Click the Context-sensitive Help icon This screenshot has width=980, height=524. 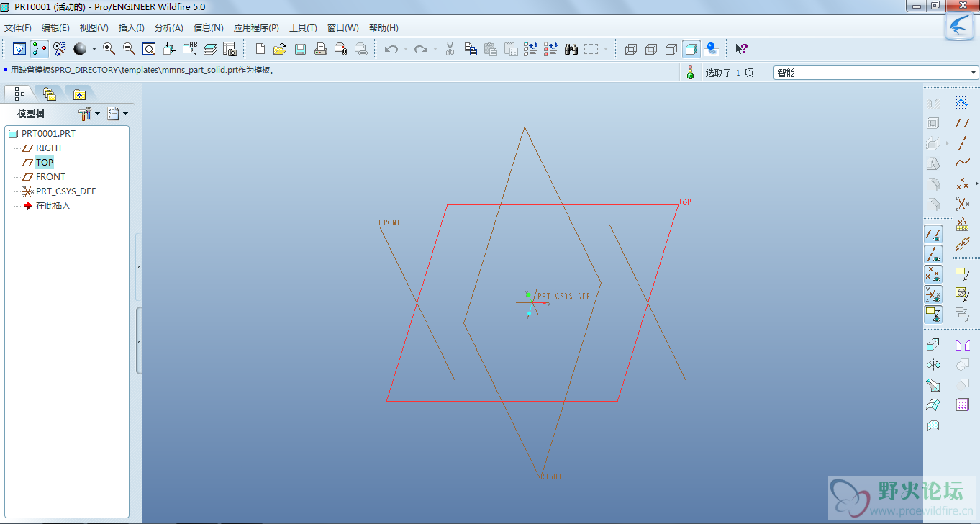click(x=741, y=49)
